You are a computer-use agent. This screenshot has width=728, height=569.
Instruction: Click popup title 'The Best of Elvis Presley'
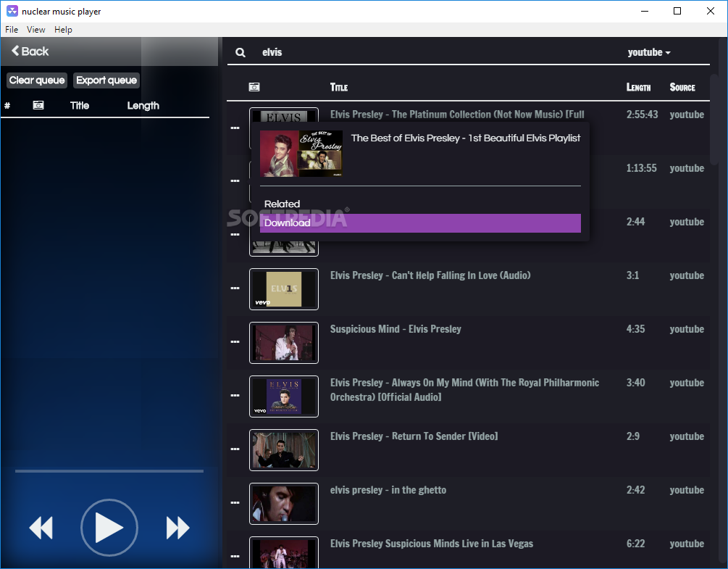466,138
